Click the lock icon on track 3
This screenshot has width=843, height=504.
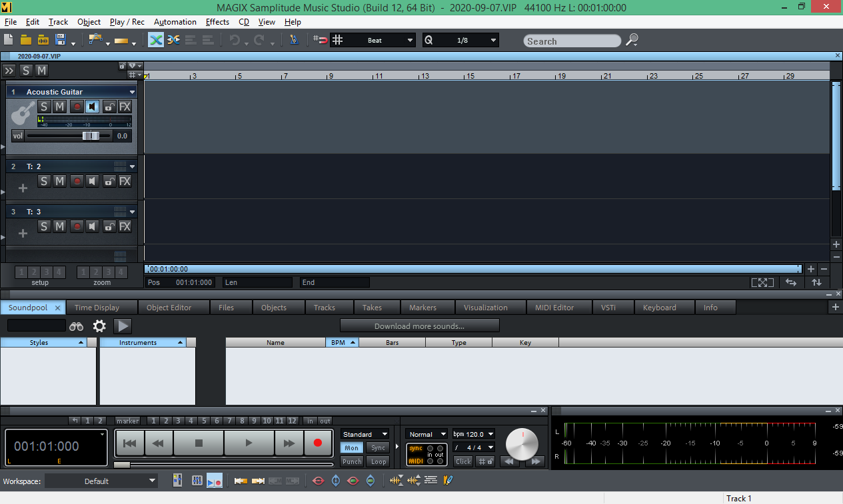pyautogui.click(x=109, y=226)
